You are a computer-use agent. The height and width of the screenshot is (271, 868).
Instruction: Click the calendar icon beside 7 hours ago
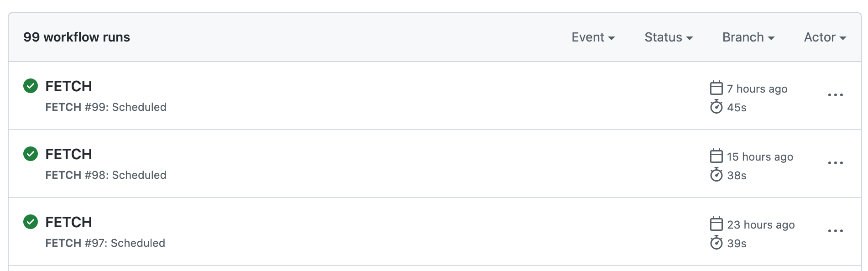716,88
